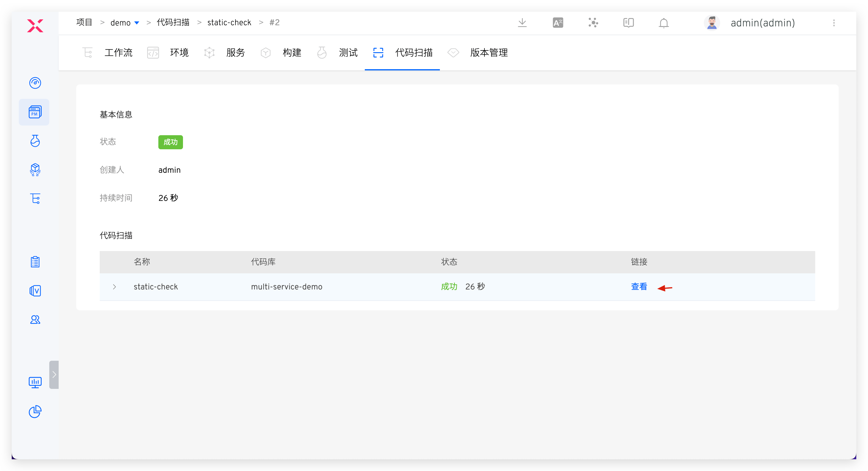This screenshot has height=471, width=868.
Task: Click the notification bell icon
Action: pos(664,23)
